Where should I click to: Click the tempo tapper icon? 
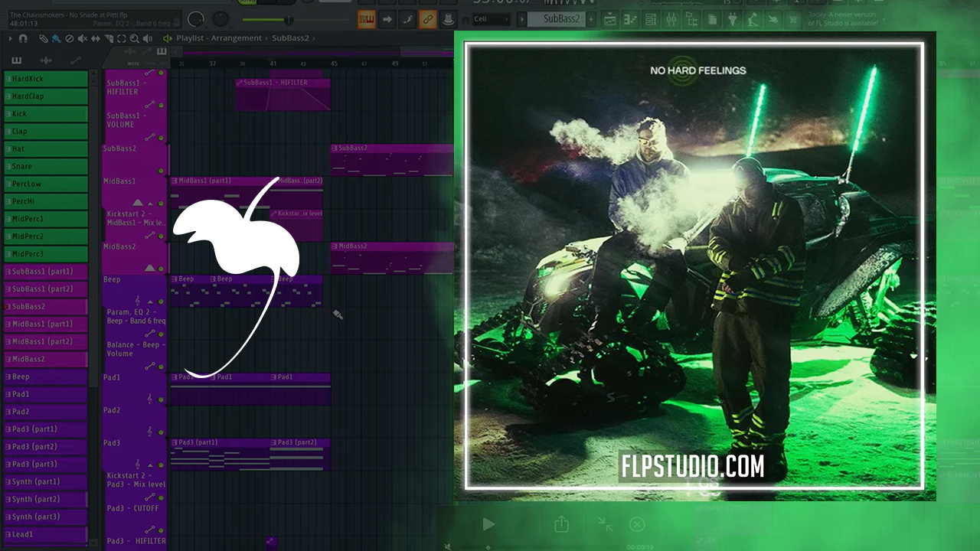(x=772, y=20)
